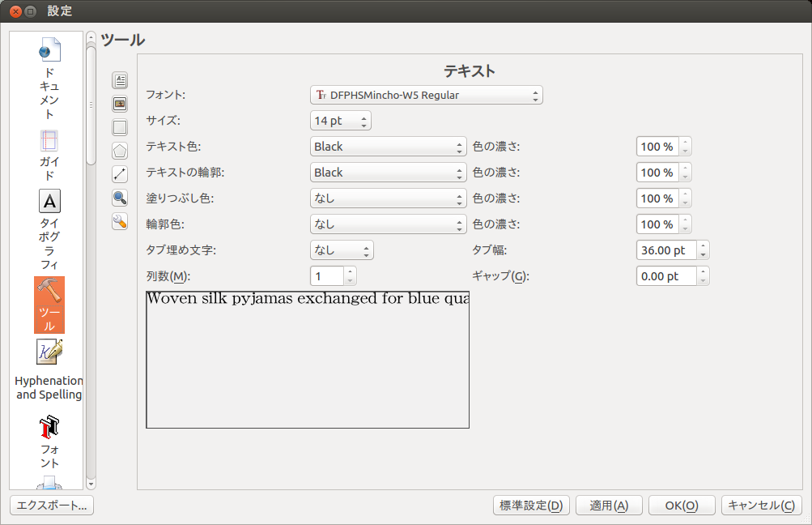812x525 pixels.
Task: Expand the サイズ dropdown showing 14 pt
Action: click(x=340, y=122)
